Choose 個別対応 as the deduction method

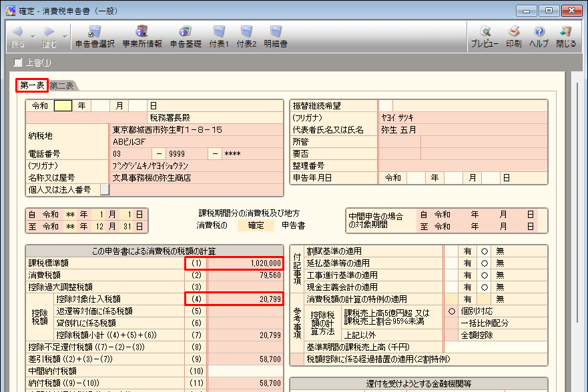pos(452,311)
